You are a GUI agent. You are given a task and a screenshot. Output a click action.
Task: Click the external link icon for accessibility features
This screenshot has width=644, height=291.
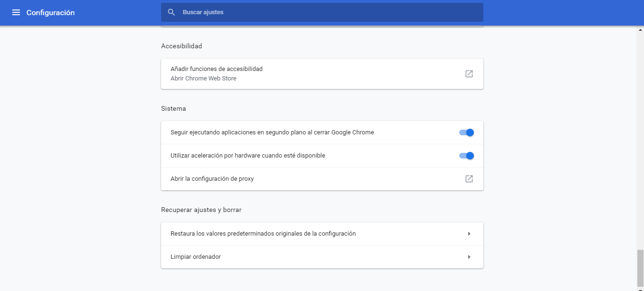point(469,74)
